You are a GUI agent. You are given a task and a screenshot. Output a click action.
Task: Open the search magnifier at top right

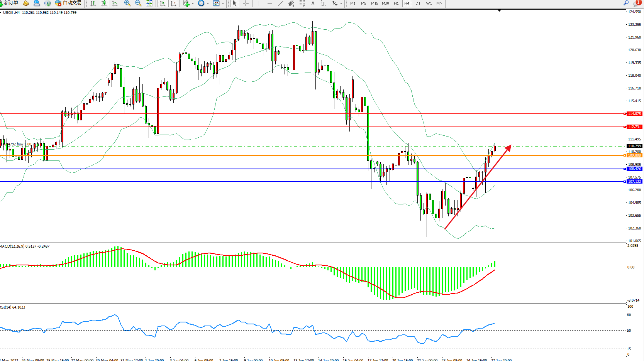pyautogui.click(x=626, y=3)
